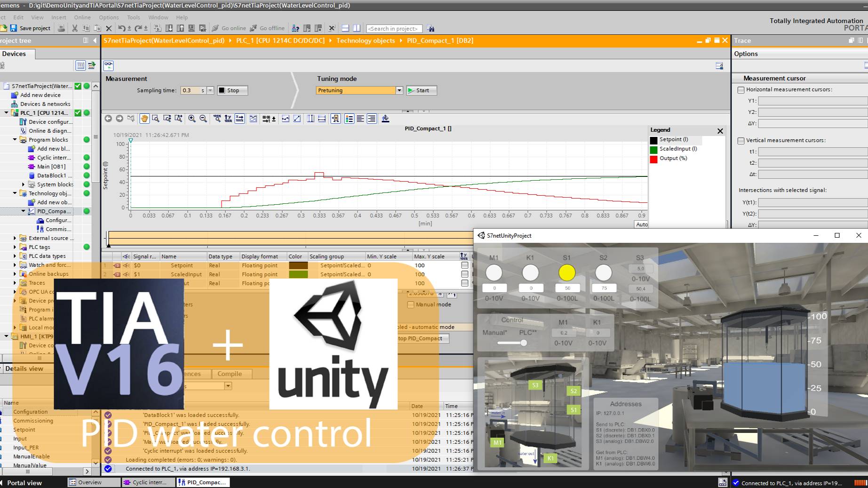Screen dimensions: 868x488
Task: Click the Stop measurement button
Action: click(x=232, y=90)
